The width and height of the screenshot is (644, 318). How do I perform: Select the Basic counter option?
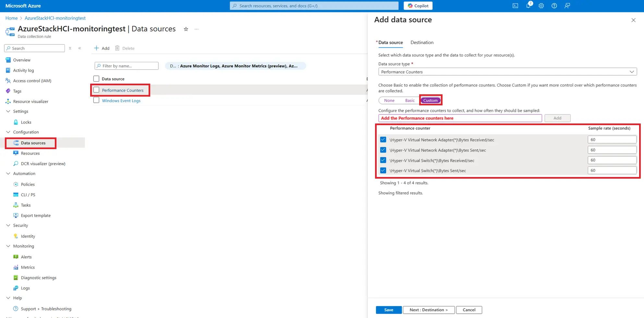point(409,100)
